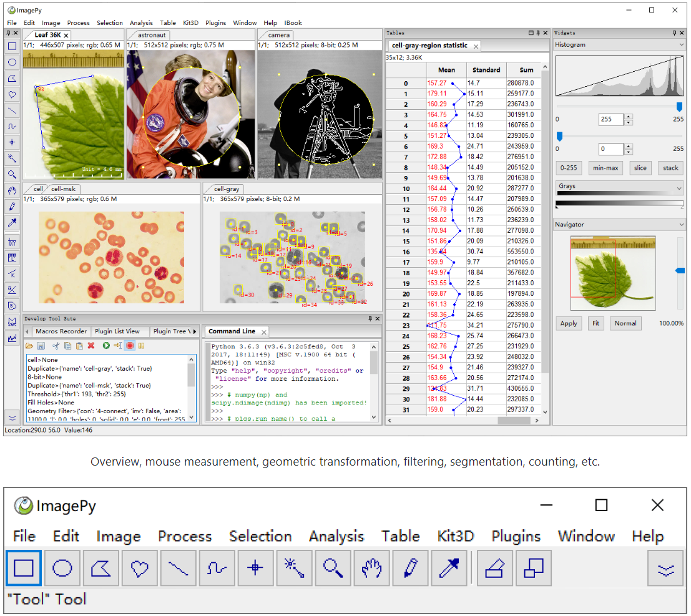The width and height of the screenshot is (691, 616).
Task: Open the Process menu in the enlarged menu bar
Action: coord(185,536)
